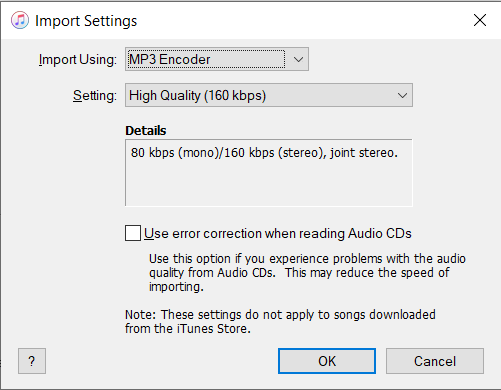Click the Details text box
Screen dimensions: 501x390
pos(269,173)
